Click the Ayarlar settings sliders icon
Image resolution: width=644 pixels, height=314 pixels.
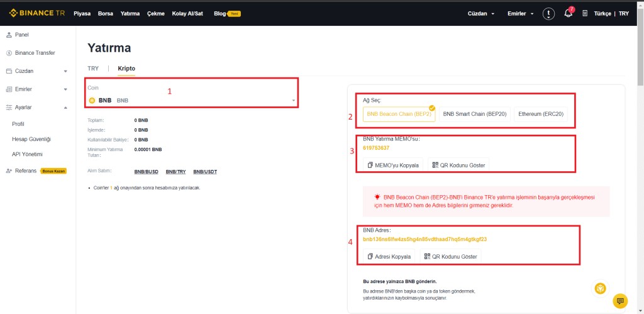pyautogui.click(x=9, y=107)
